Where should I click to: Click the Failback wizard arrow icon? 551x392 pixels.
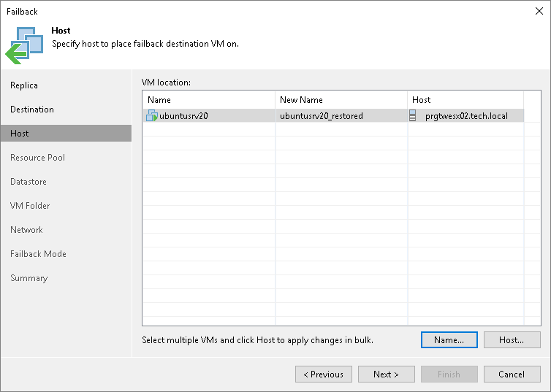24,45
